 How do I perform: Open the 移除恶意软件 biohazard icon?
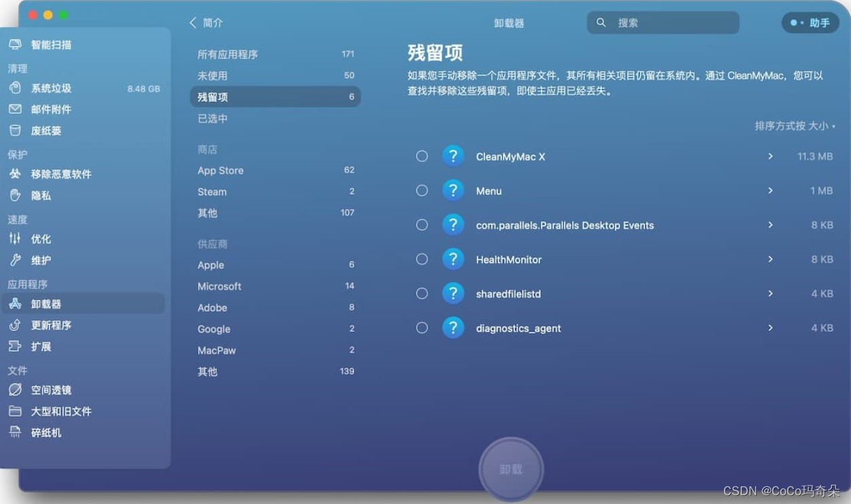point(15,174)
